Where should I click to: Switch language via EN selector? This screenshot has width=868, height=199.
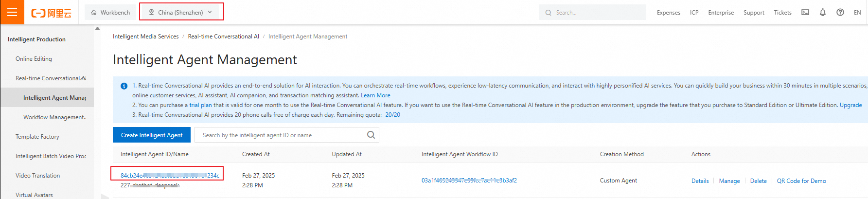857,13
